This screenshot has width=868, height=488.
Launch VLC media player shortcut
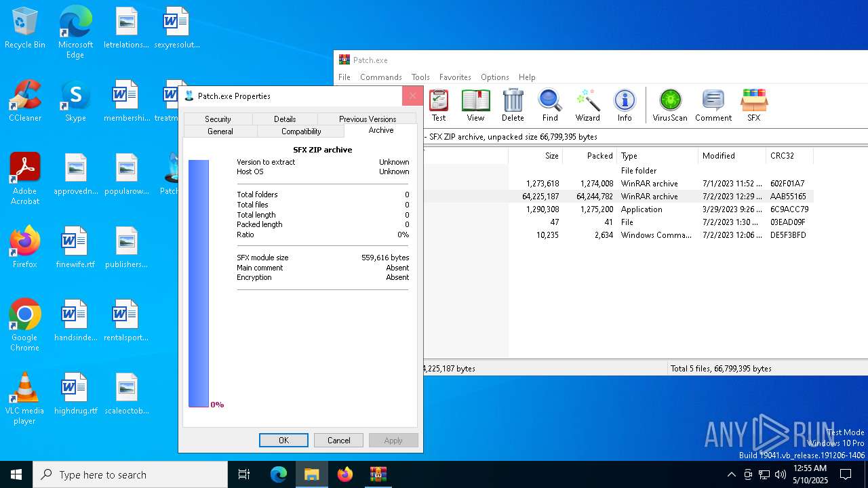24,399
